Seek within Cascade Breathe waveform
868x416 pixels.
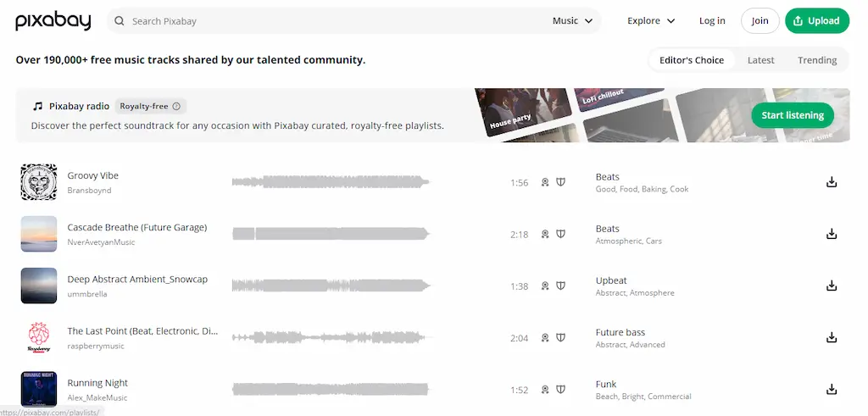coord(331,234)
